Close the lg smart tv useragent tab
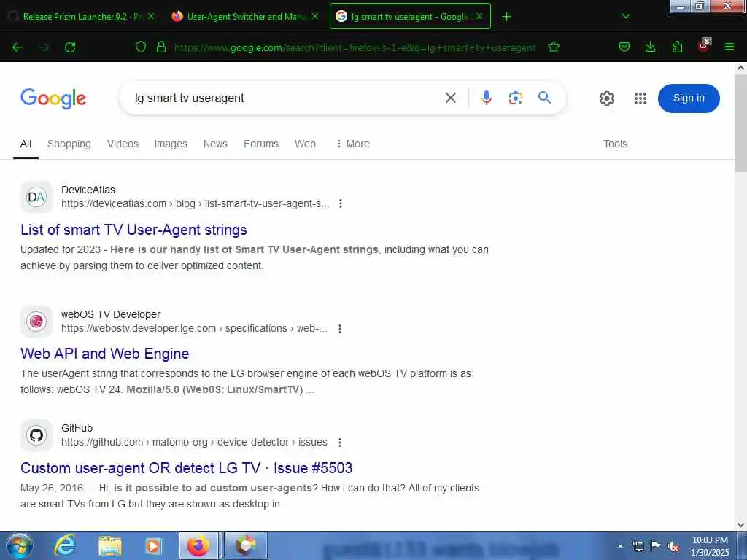The width and height of the screenshot is (747, 560). [479, 16]
